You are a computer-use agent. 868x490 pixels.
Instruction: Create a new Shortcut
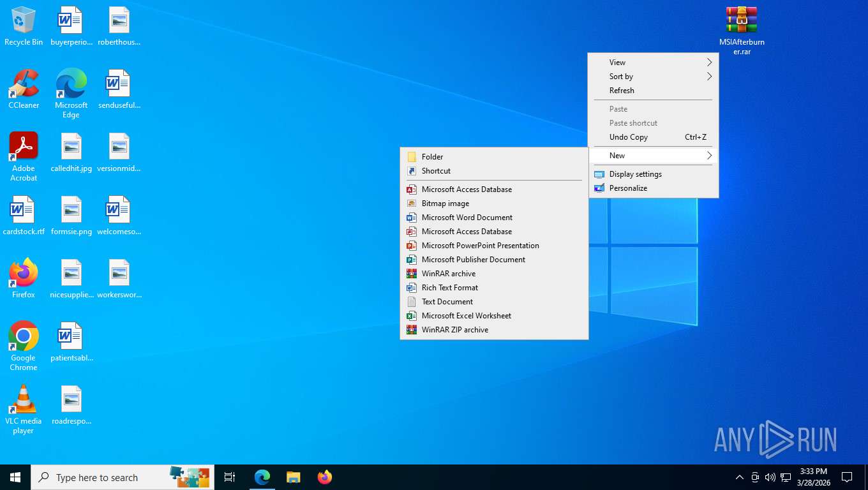tap(494, 171)
